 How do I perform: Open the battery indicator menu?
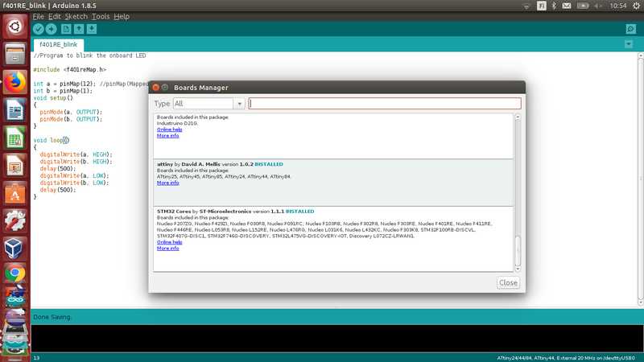point(582,6)
